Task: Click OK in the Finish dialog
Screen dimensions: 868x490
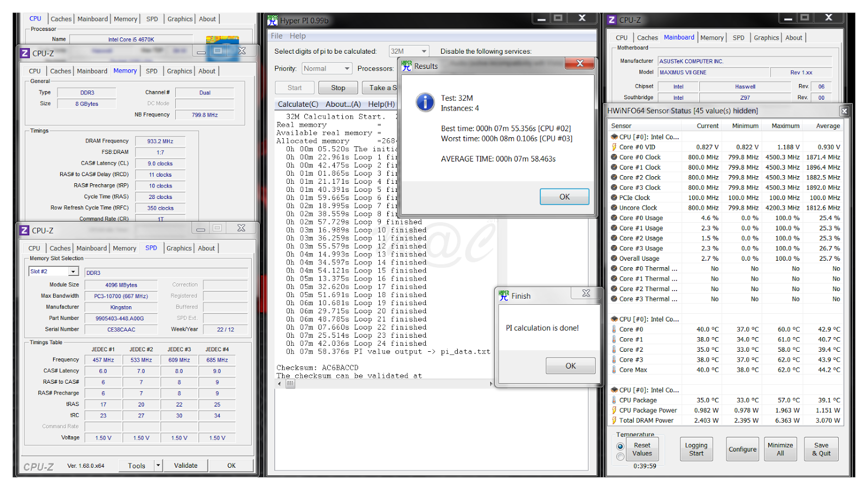Action: [571, 366]
